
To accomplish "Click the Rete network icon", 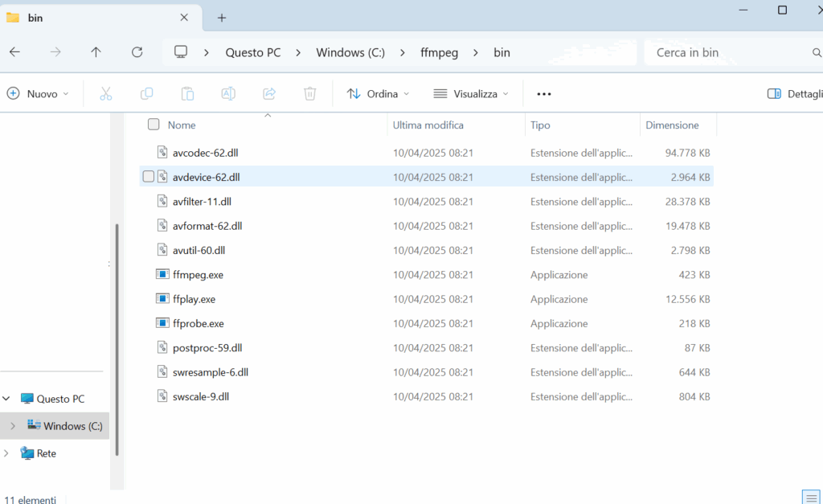I will click(x=27, y=453).
